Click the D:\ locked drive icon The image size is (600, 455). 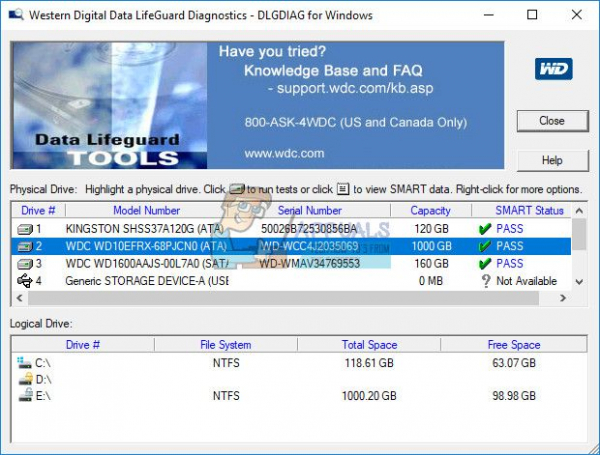coord(26,379)
